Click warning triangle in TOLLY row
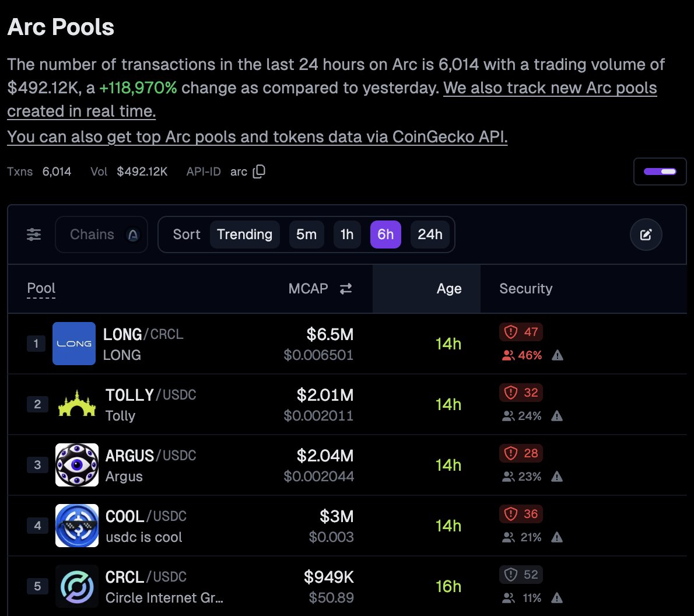The image size is (694, 616). tap(557, 416)
